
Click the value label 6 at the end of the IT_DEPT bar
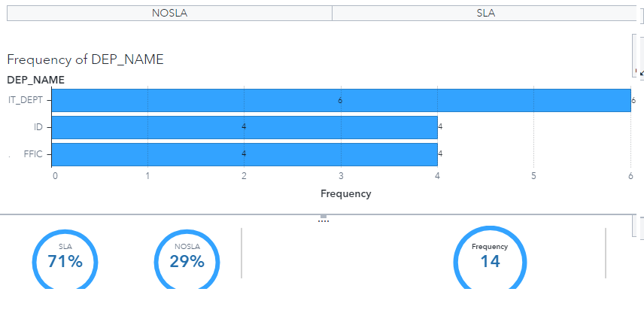(x=633, y=100)
